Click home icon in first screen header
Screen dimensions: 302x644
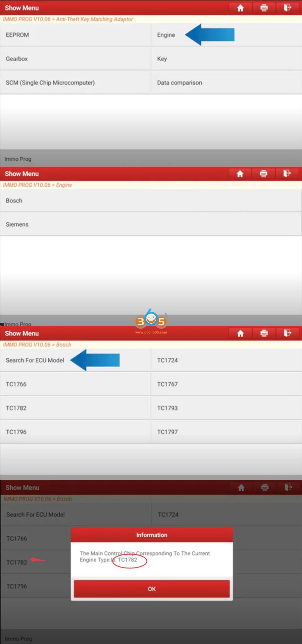pos(240,8)
